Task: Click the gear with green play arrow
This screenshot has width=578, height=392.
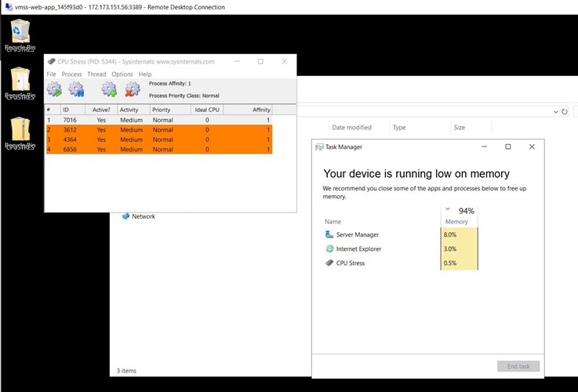Action: click(x=54, y=89)
